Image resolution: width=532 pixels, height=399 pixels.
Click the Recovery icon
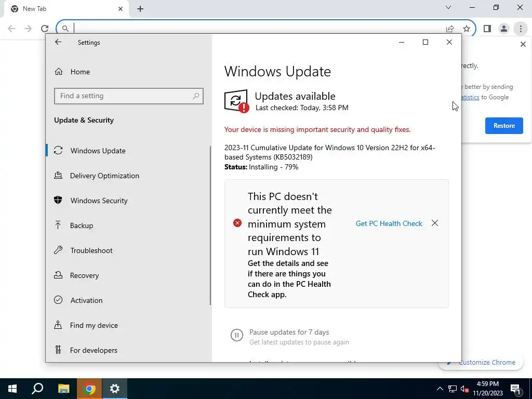click(58, 275)
